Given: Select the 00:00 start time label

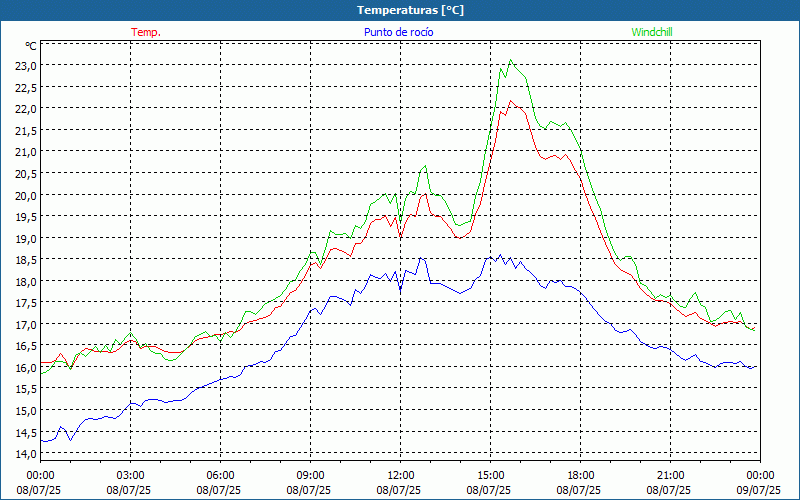Looking at the screenshot, I should [x=40, y=475].
